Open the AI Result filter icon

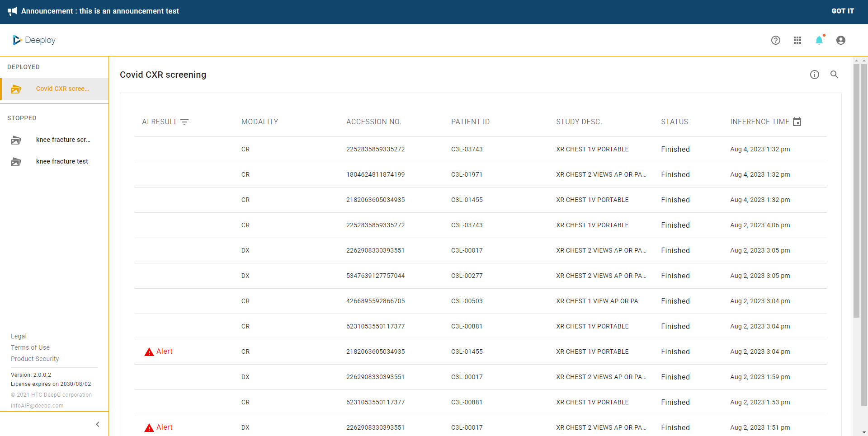tap(184, 122)
